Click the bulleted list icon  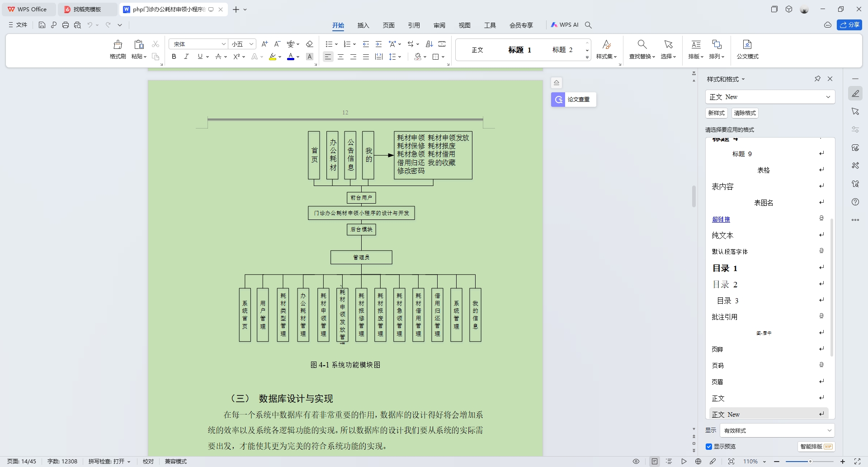[329, 44]
